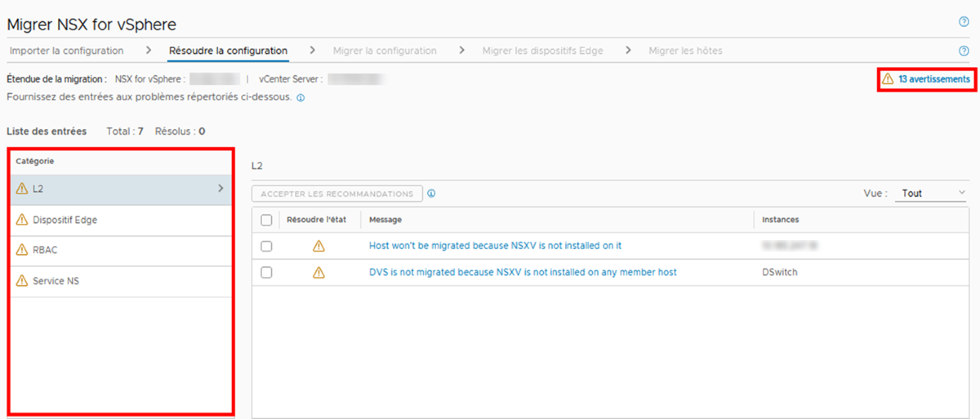Click the Catégorie list header
980x419 pixels.
click(35, 161)
